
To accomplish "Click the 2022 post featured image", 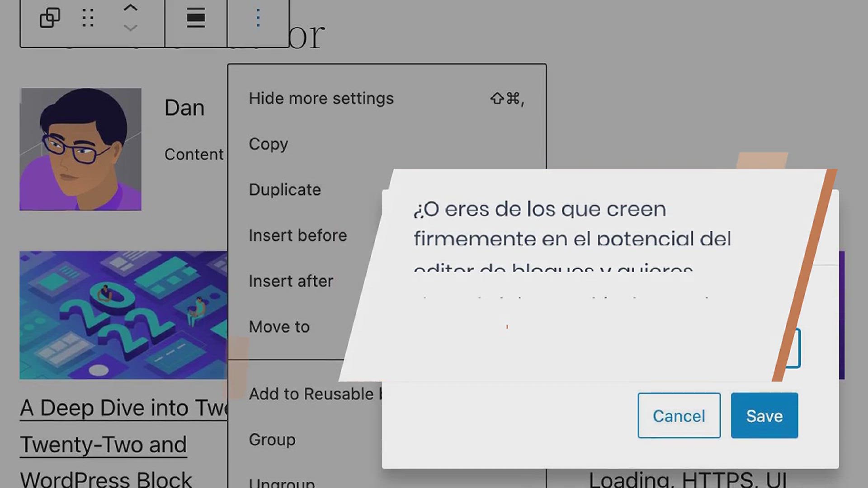I will 123,315.
